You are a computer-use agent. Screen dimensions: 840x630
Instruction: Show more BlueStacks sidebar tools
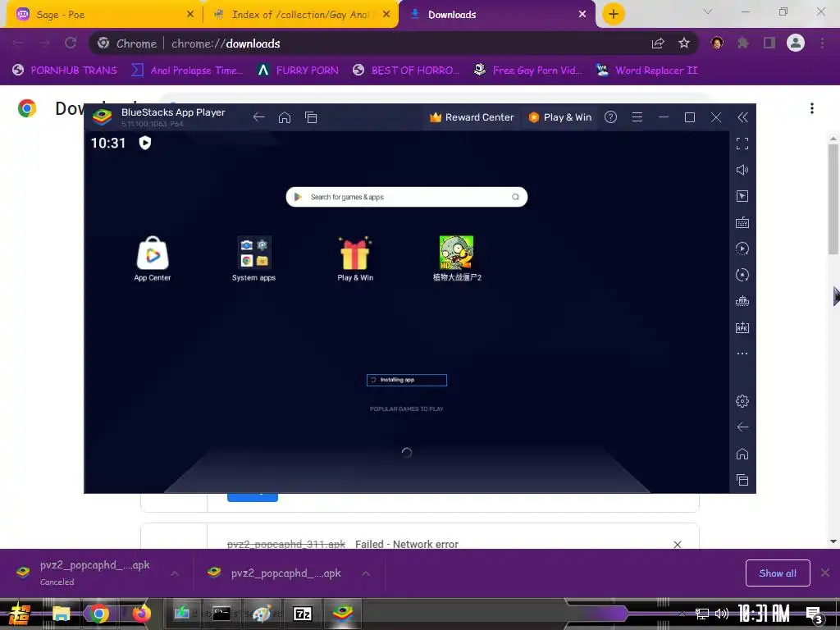coord(742,354)
